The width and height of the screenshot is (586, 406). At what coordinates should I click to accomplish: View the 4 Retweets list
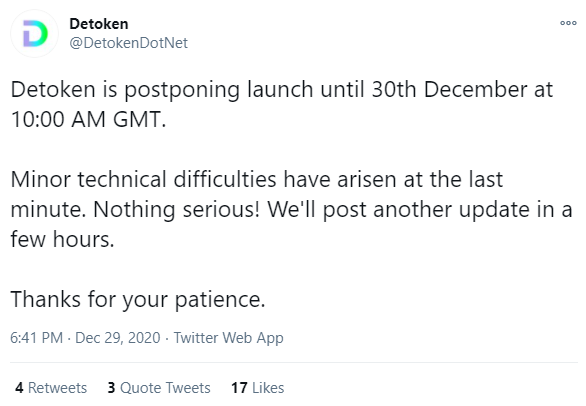point(51,388)
